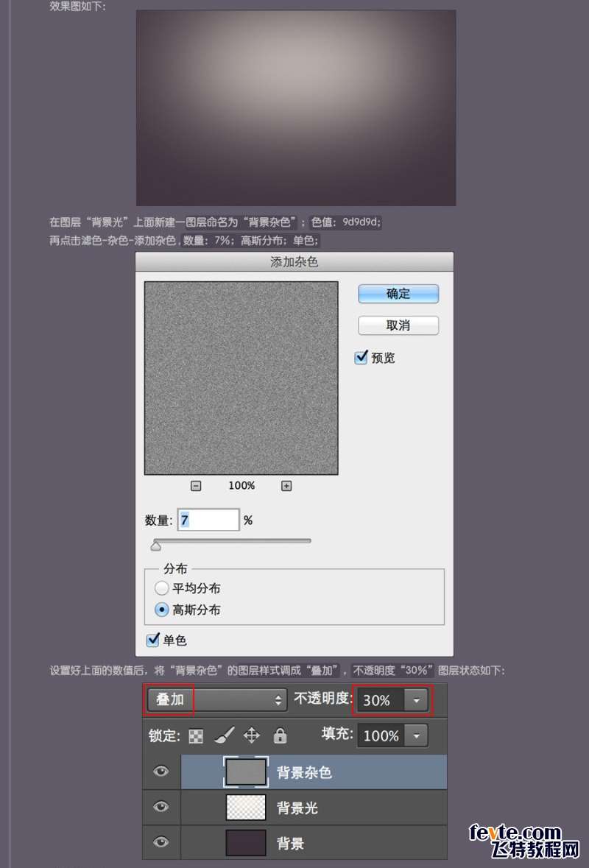The width and height of the screenshot is (589, 868).
Task: Toggle the 预览 checkbox
Action: pyautogui.click(x=361, y=358)
